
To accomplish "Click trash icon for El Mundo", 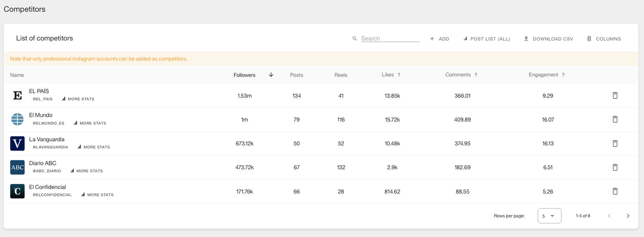I will click(x=615, y=119).
